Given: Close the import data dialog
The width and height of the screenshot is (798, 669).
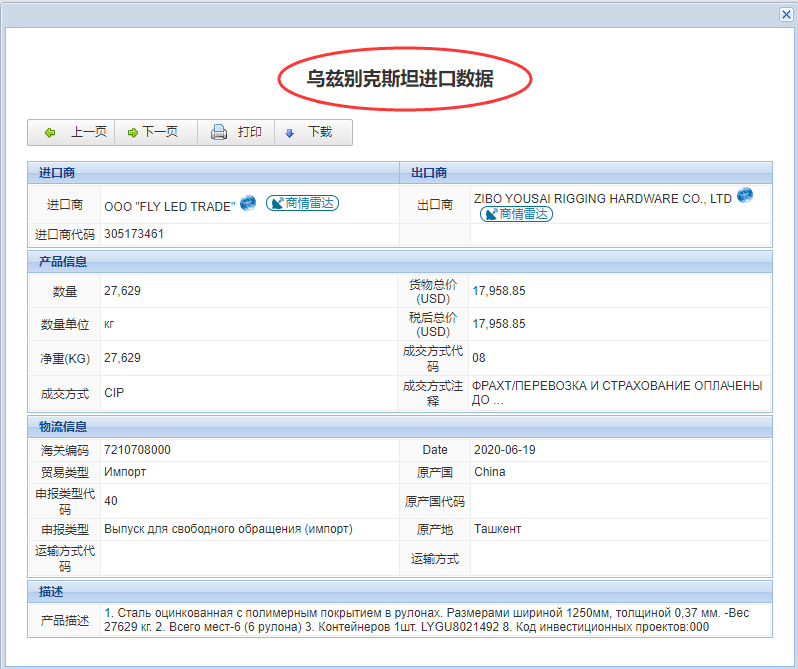Looking at the screenshot, I should point(786,14).
